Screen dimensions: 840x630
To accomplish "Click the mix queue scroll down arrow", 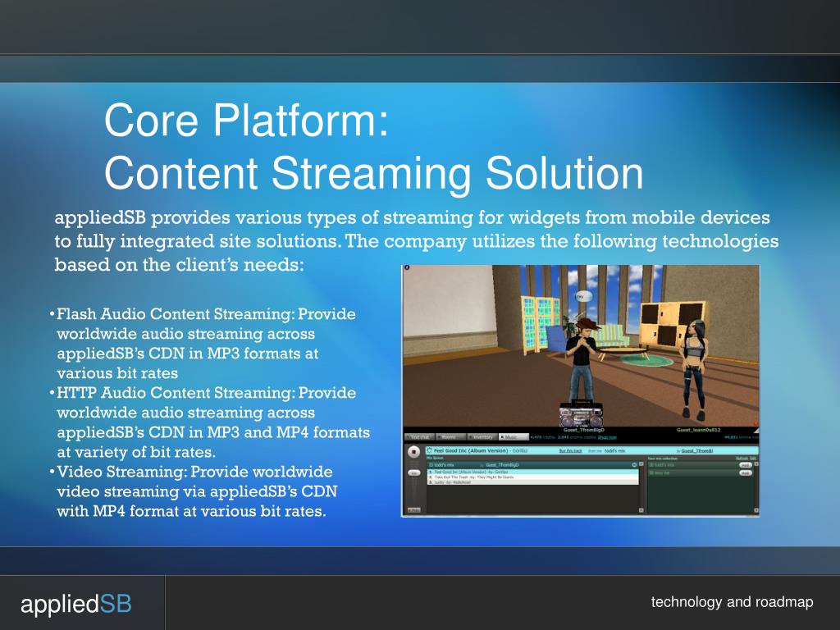I will (x=641, y=510).
